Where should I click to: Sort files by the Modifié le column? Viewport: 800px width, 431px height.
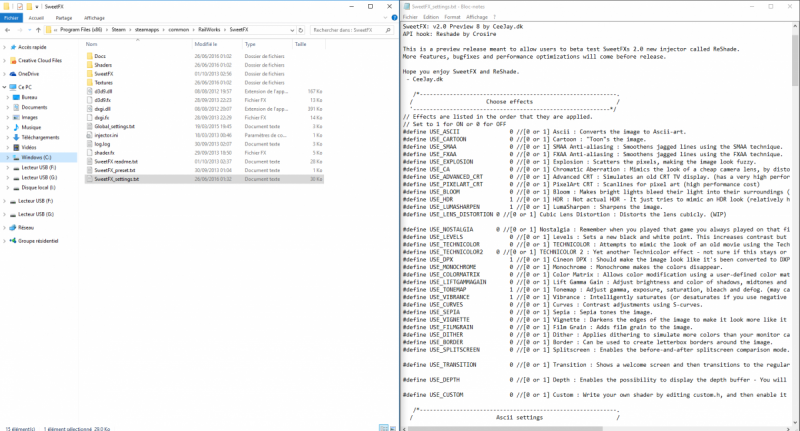click(206, 44)
